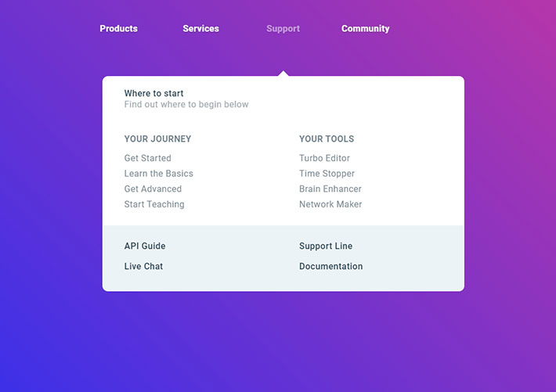The image size is (556, 392).
Task: Select the Start Teaching link
Action: [x=154, y=204]
